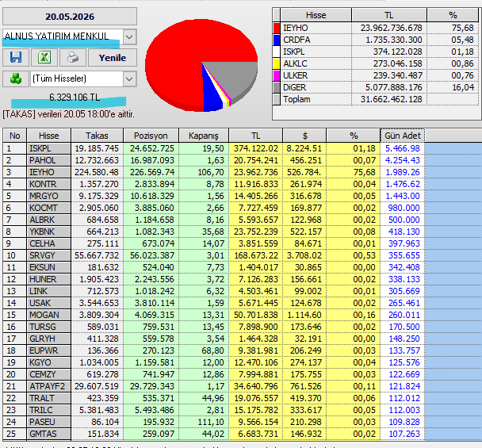The width and height of the screenshot is (482, 448).
Task: Select EUPWR stock cell
Action: click(x=49, y=350)
